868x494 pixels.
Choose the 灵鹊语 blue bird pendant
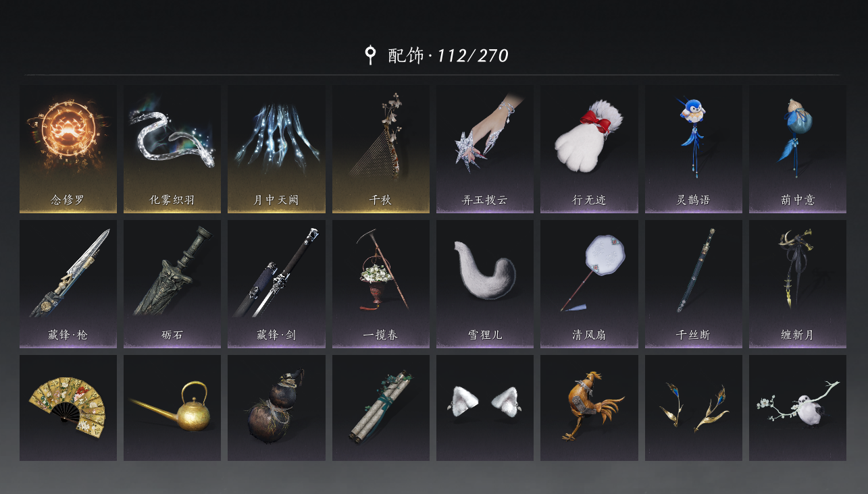694,148
